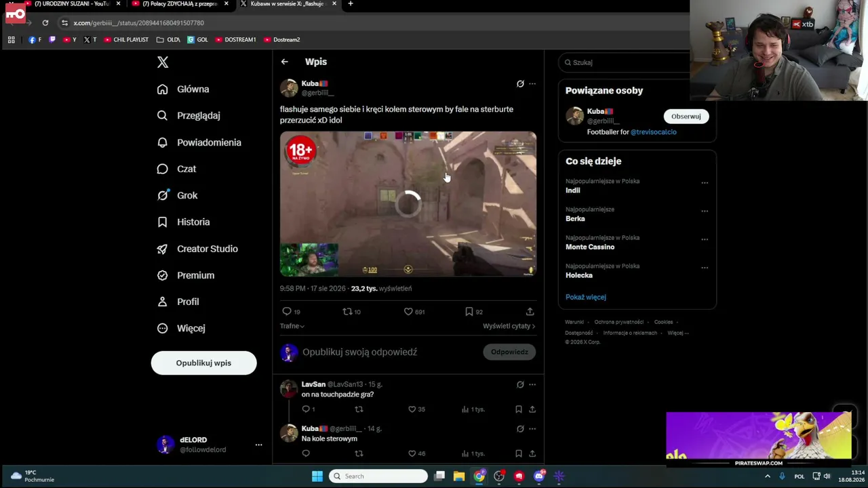
Task: Open the DOSTREAM1 bookmark
Action: 236,40
